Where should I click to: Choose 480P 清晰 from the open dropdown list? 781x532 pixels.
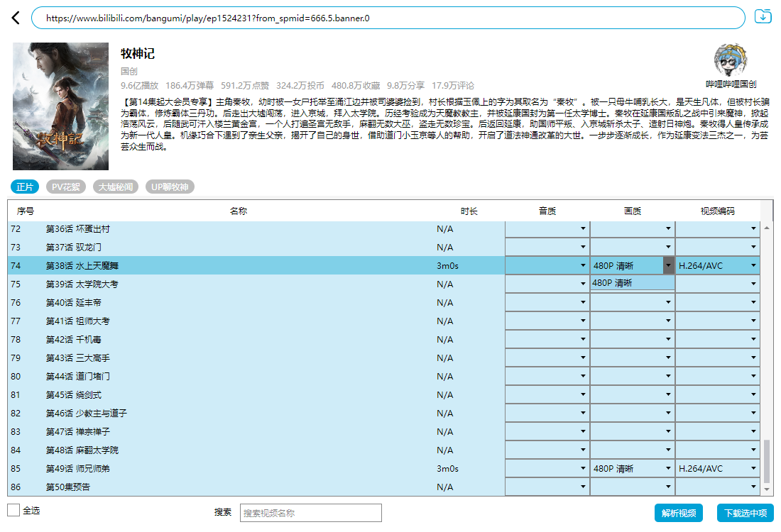pyautogui.click(x=632, y=283)
